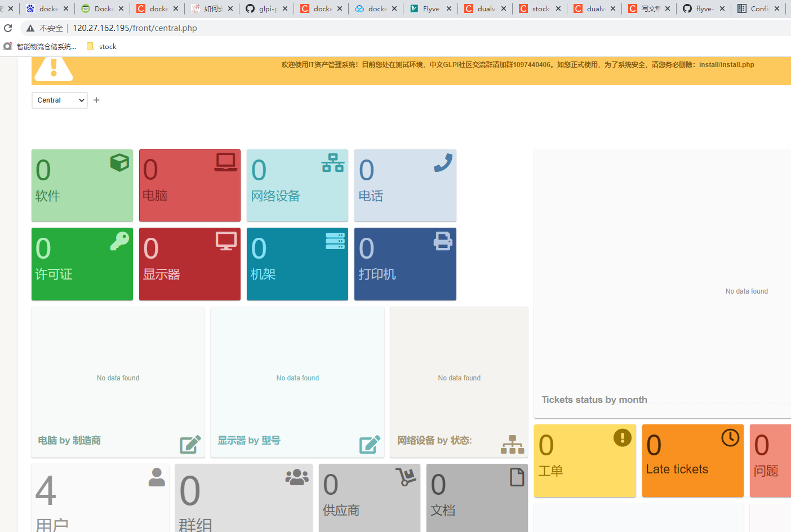Select the computer icon on 电脑 card
Image resolution: width=791 pixels, height=532 pixels.
pyautogui.click(x=226, y=161)
